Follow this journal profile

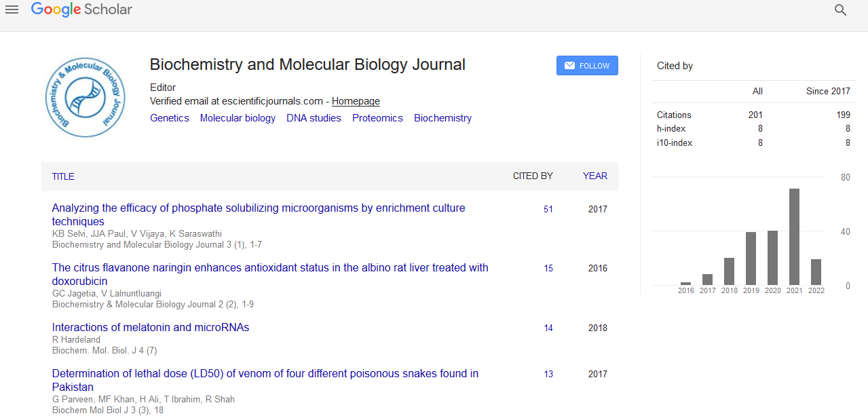click(587, 66)
